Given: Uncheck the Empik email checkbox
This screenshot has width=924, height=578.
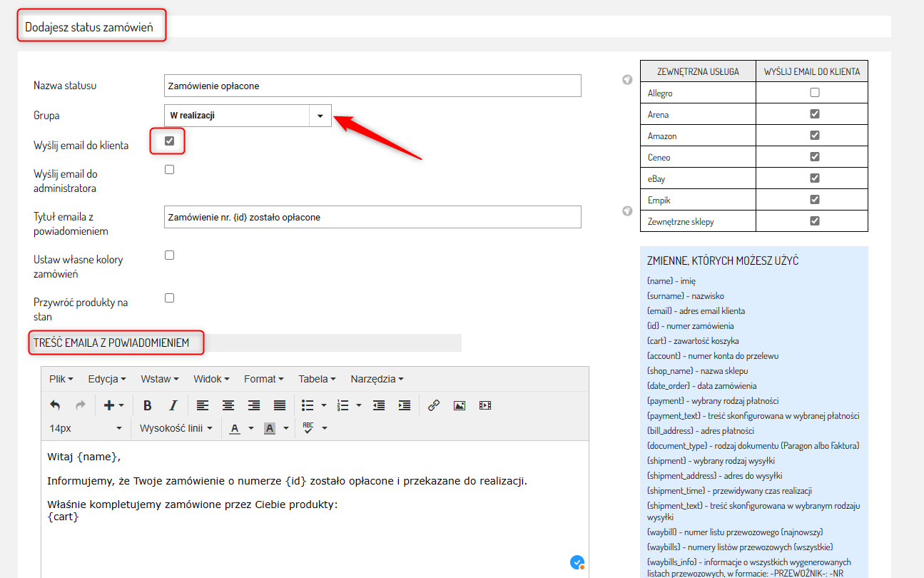Looking at the screenshot, I should tap(815, 200).
